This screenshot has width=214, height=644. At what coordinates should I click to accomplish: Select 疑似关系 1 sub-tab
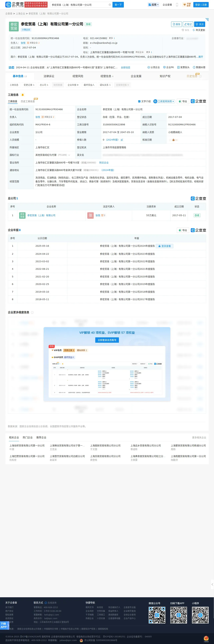click(x=105, y=85)
